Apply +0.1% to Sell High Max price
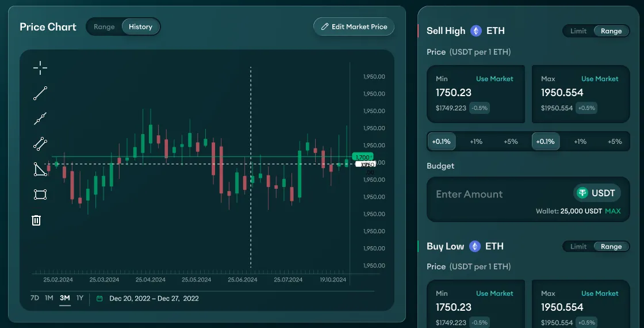644x328 pixels. tap(546, 142)
